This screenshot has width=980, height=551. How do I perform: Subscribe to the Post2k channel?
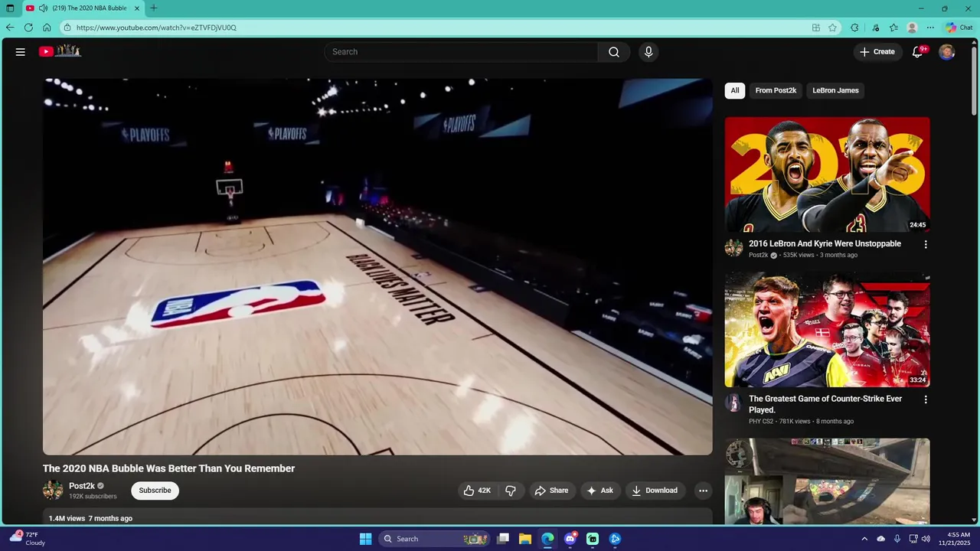pos(155,491)
